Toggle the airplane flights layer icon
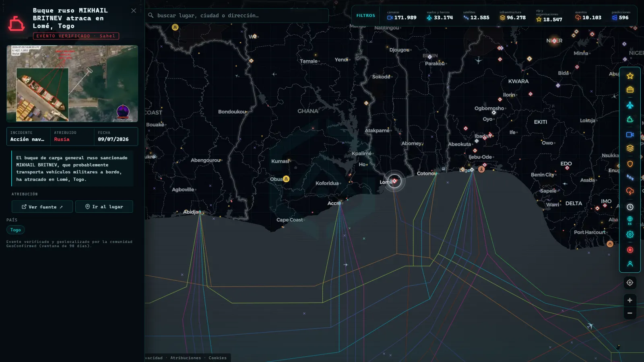 (630, 105)
